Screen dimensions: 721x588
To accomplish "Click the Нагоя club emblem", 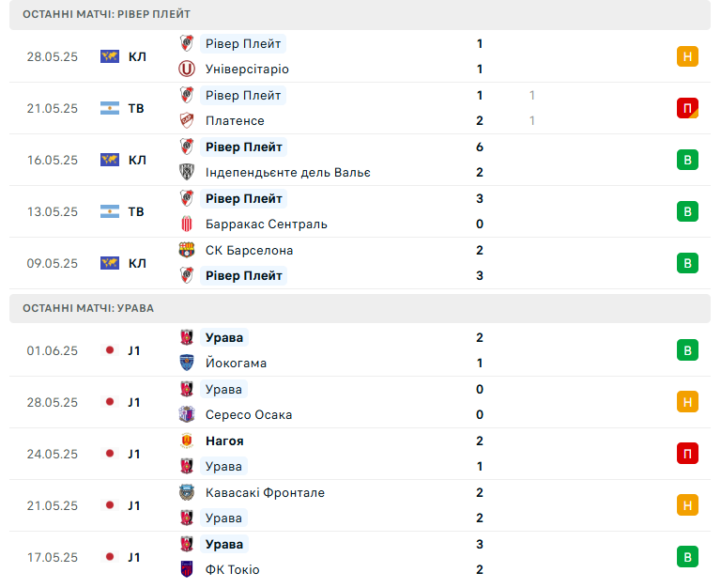I will point(187,441).
